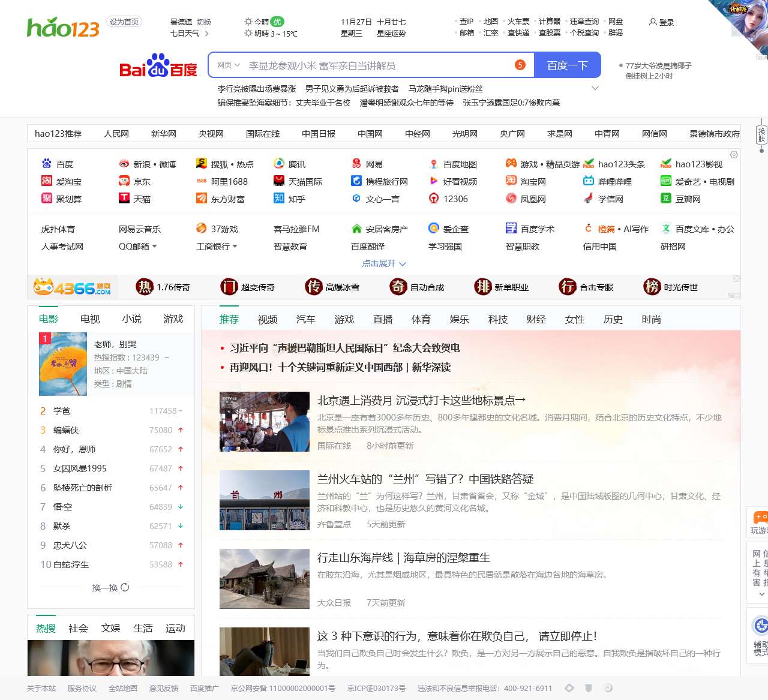Screen dimensions: 768x700
Task: Open the 网页 search type dropdown
Action: click(x=229, y=65)
